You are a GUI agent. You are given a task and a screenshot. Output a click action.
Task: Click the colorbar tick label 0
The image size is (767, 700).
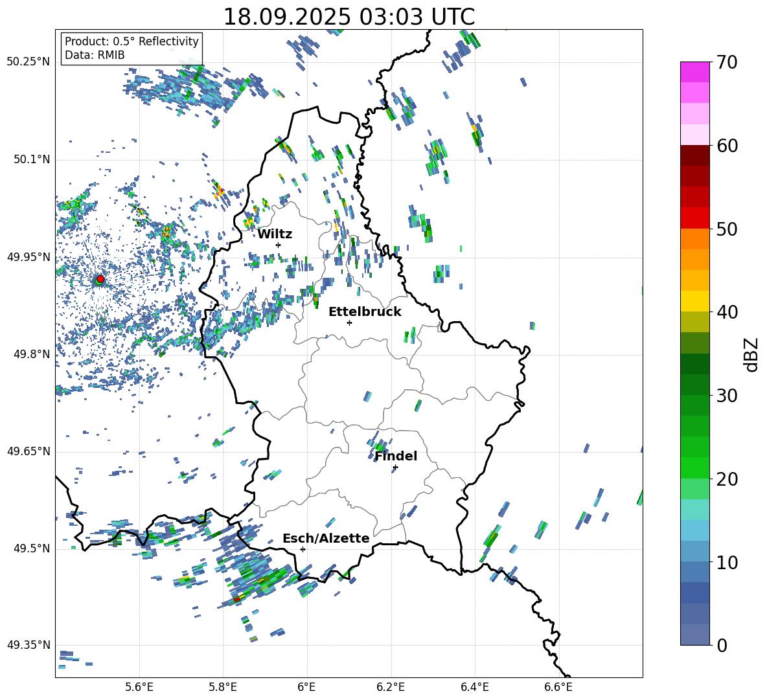722,645
